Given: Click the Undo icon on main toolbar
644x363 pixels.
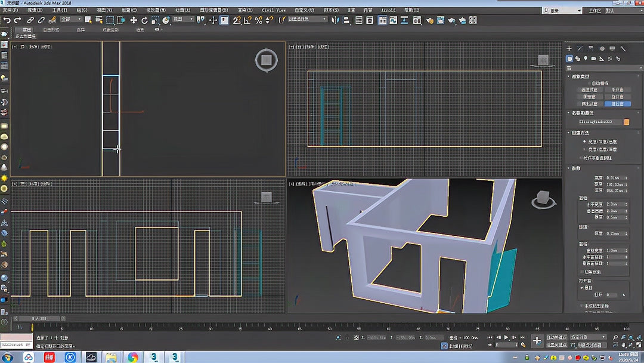Looking at the screenshot, I should pyautogui.click(x=7, y=20).
